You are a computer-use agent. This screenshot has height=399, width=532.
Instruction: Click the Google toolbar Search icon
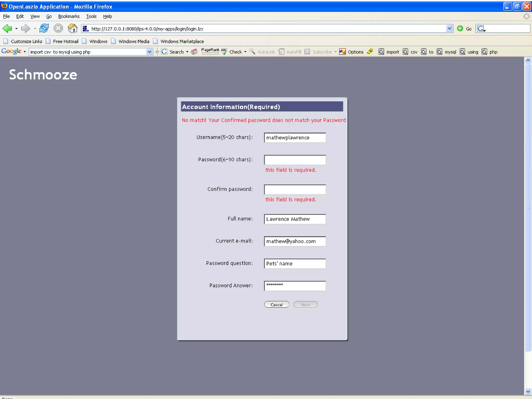pos(164,52)
